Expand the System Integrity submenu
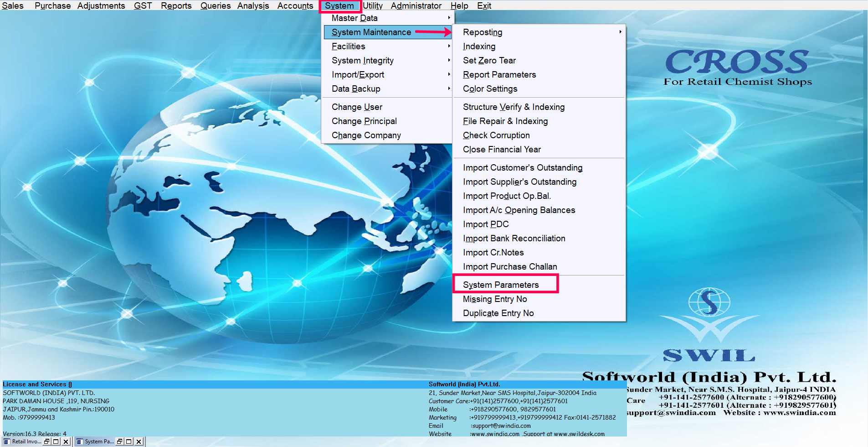The image size is (868, 447). (387, 60)
